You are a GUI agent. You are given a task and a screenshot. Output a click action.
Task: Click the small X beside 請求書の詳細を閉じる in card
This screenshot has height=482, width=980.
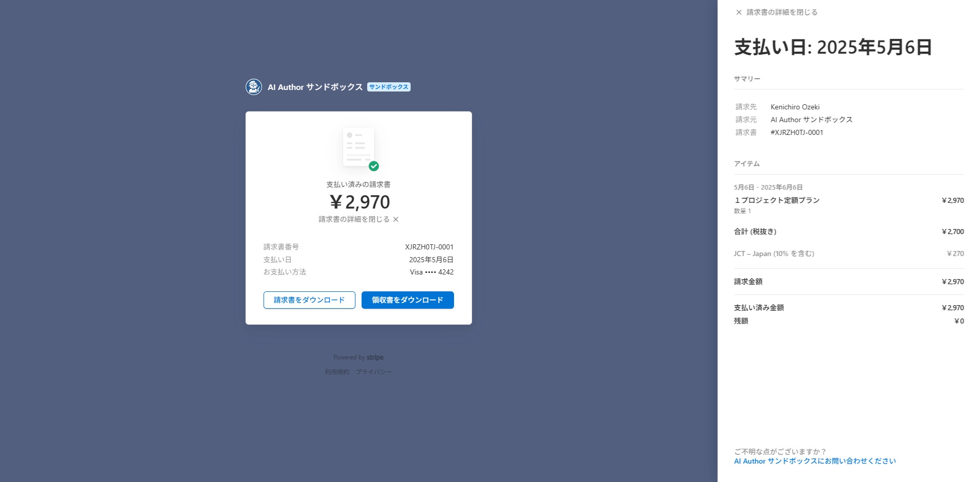396,219
